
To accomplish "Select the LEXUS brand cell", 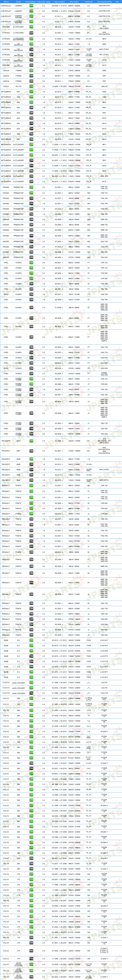I will [x=6, y=86].
